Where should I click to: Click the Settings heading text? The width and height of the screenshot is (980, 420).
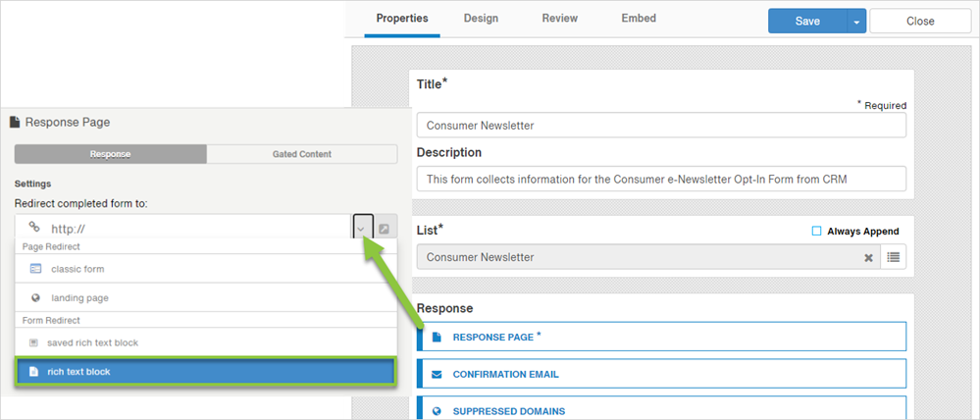pos(32,184)
